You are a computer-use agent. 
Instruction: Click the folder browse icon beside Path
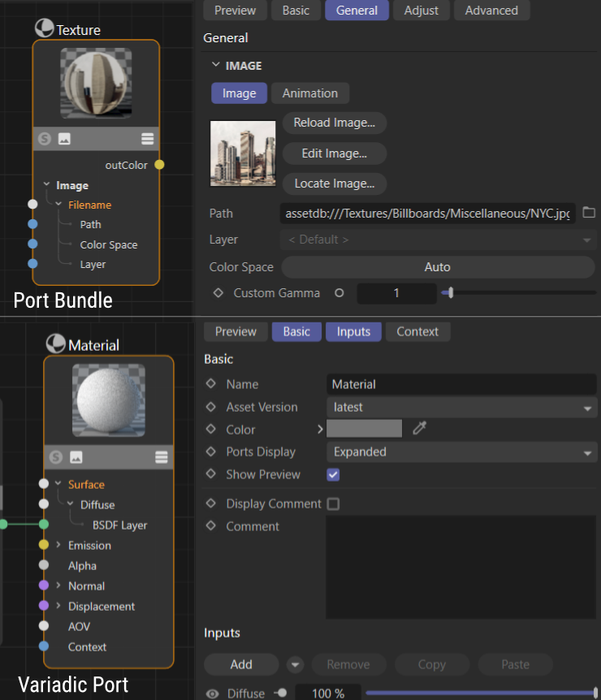(589, 213)
